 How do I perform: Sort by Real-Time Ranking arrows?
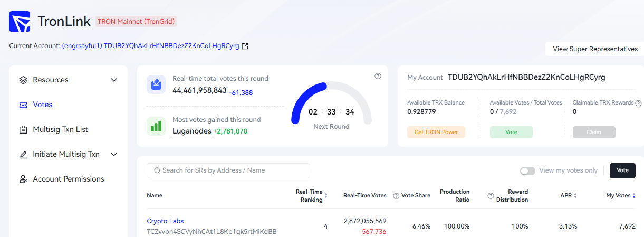pos(326,195)
